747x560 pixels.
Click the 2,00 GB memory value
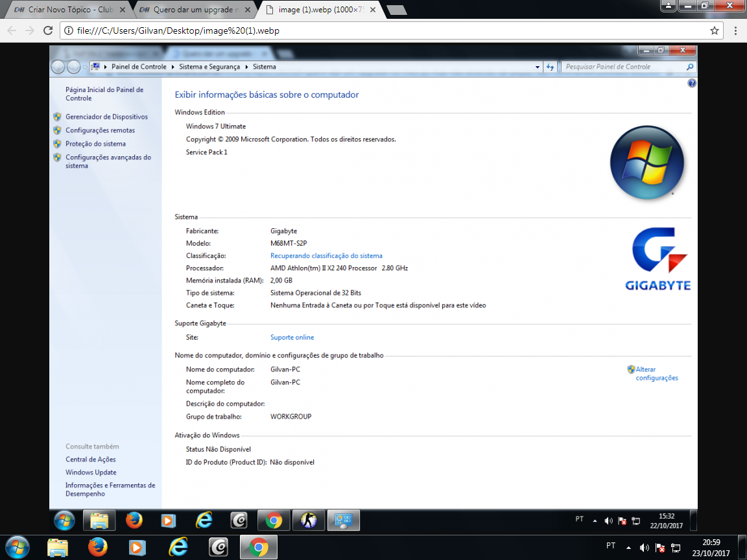tap(281, 281)
